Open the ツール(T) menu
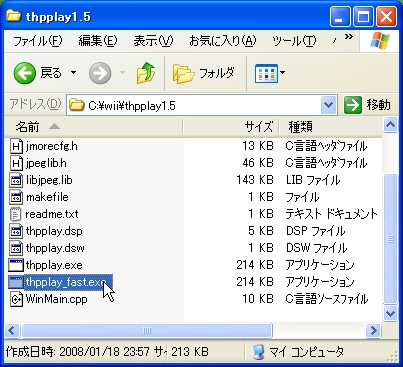Screen dimensions: 403x367 tap(294, 41)
